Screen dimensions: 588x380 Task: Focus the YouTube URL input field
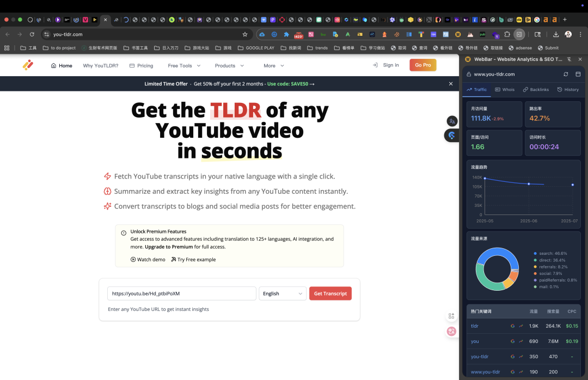pyautogui.click(x=181, y=293)
